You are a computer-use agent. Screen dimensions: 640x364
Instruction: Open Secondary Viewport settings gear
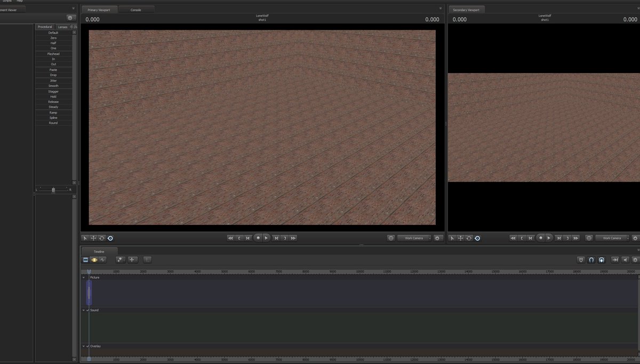point(636,238)
